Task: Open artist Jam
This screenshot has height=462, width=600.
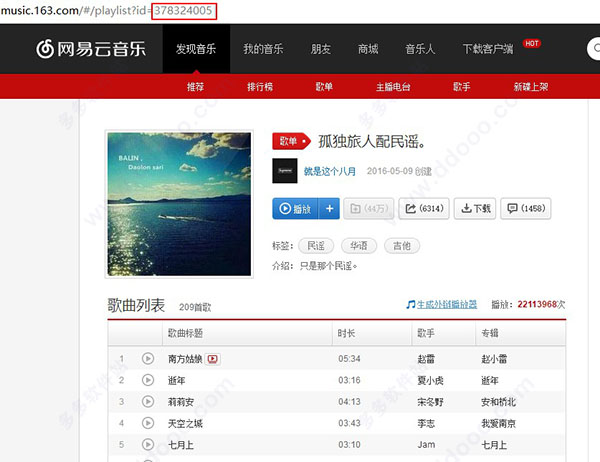Action: pos(426,444)
